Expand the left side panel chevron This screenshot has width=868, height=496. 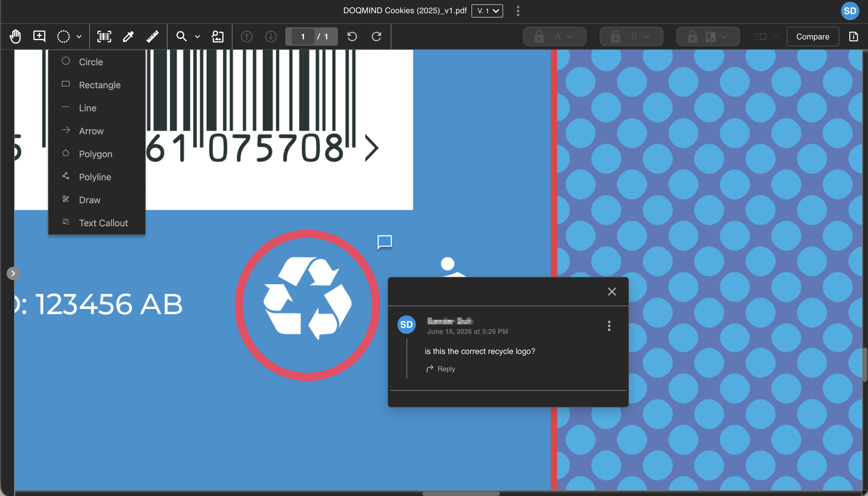coord(13,273)
